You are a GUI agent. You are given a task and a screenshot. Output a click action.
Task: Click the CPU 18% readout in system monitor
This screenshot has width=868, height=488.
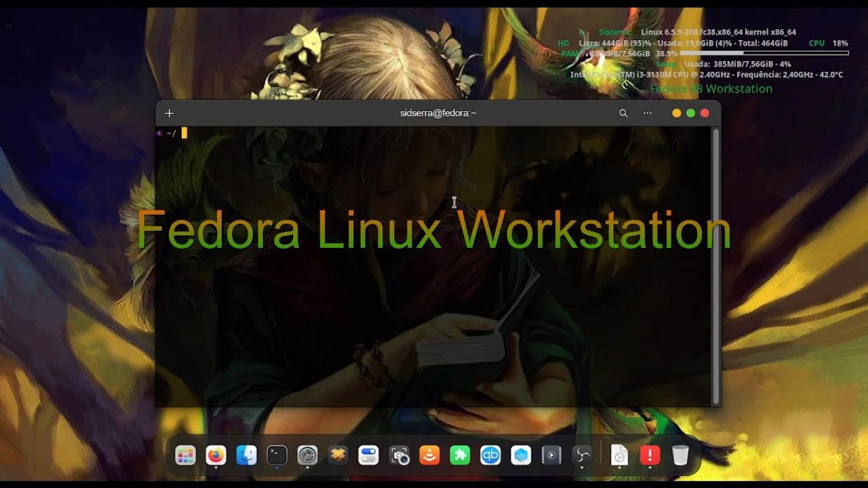coord(828,43)
